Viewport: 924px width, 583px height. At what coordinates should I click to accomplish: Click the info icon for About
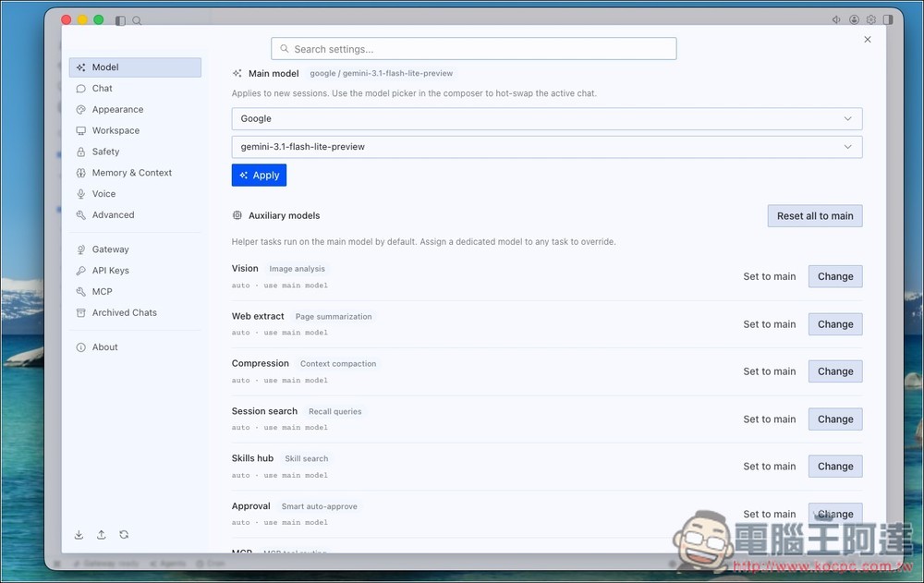click(x=80, y=347)
